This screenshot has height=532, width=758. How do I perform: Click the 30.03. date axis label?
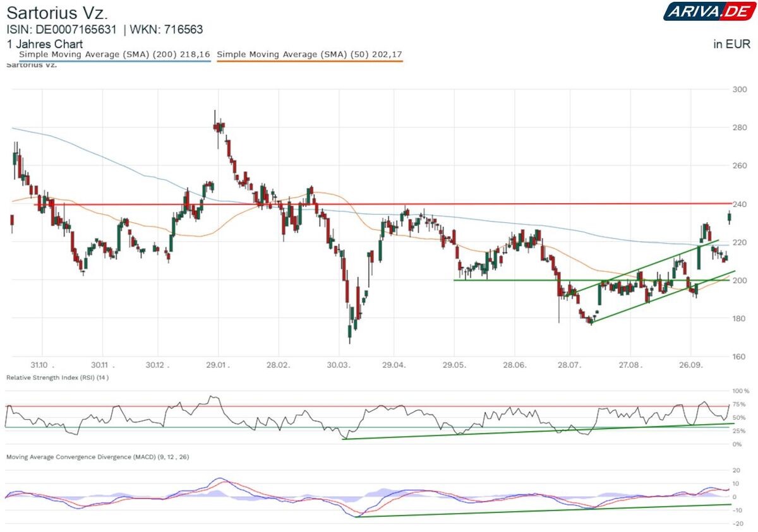point(339,365)
